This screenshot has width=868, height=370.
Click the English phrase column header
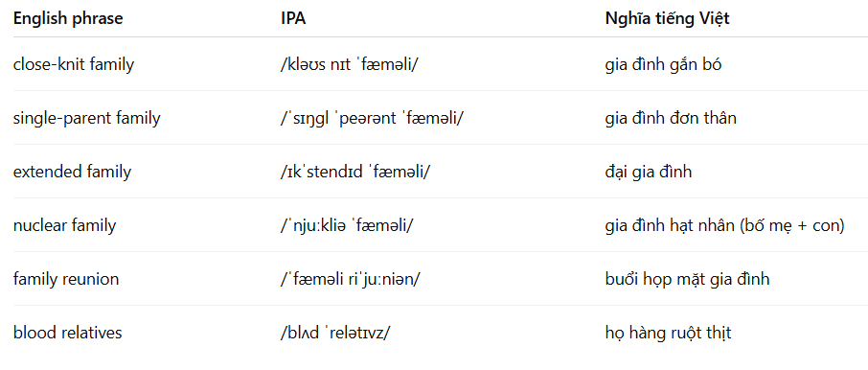click(68, 19)
